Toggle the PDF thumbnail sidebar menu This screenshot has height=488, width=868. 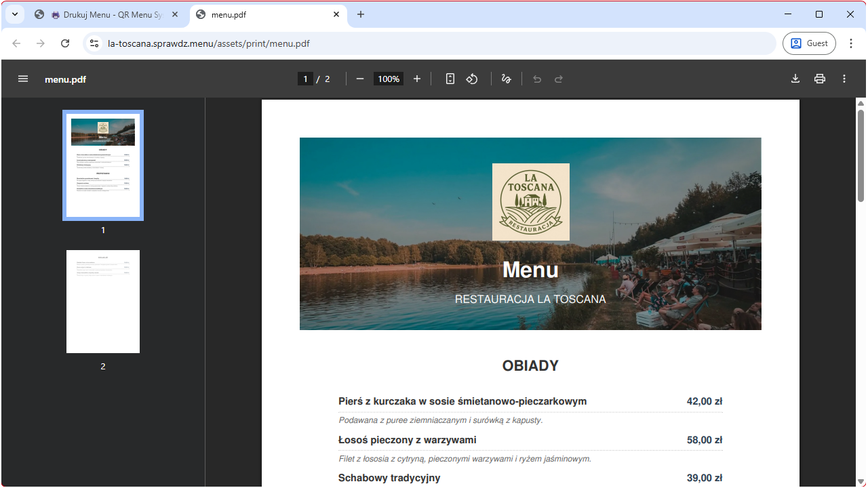[22, 79]
